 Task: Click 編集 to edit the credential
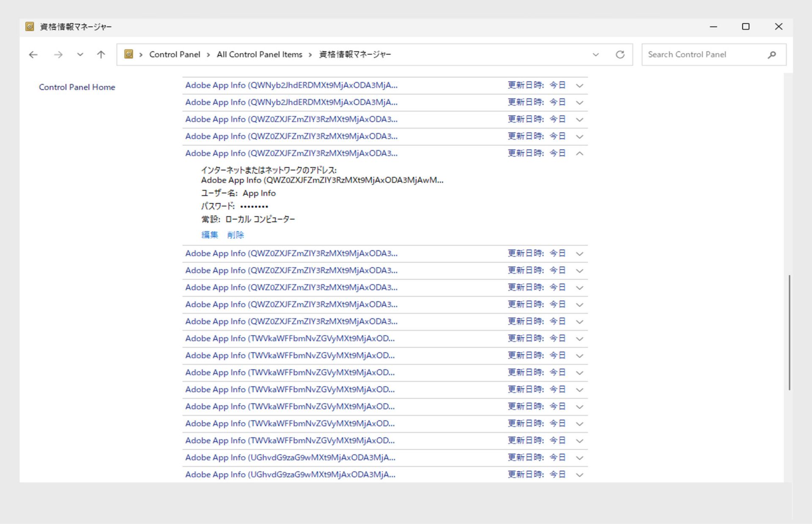click(210, 235)
